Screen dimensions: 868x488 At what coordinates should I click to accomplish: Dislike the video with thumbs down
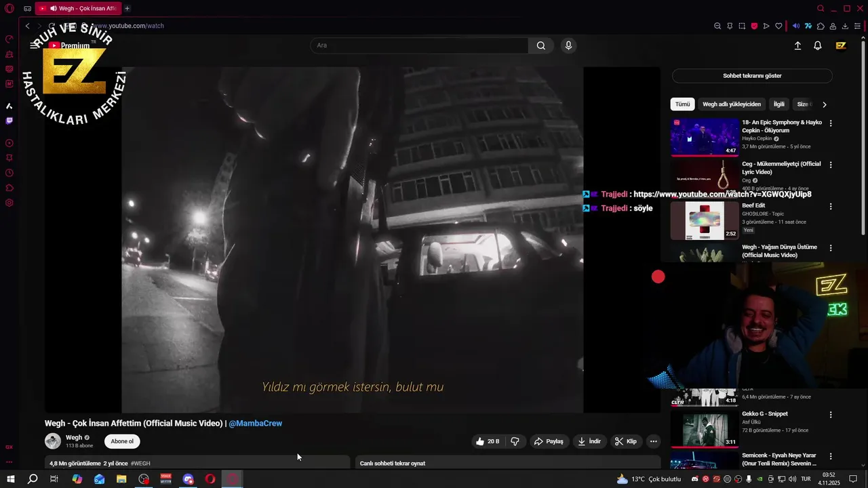pos(515,441)
